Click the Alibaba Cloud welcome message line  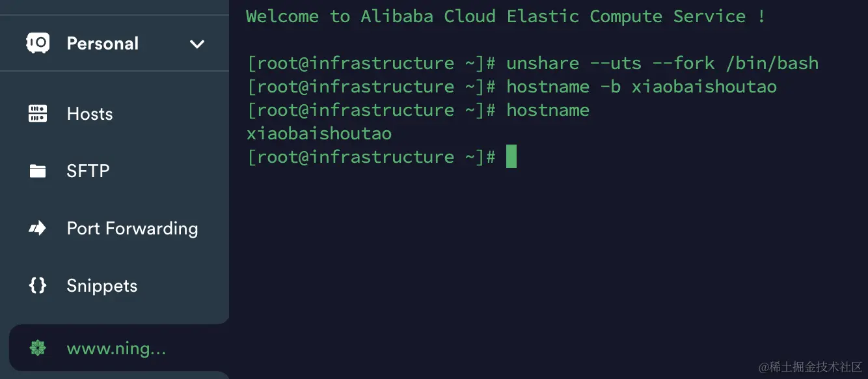(506, 16)
